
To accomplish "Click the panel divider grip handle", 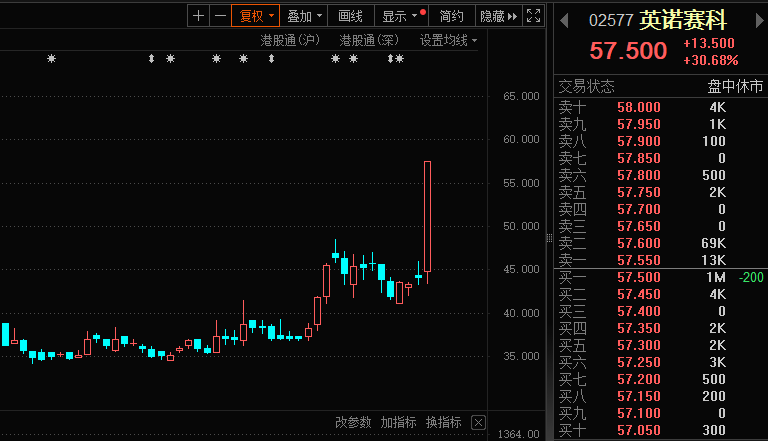I will point(550,239).
